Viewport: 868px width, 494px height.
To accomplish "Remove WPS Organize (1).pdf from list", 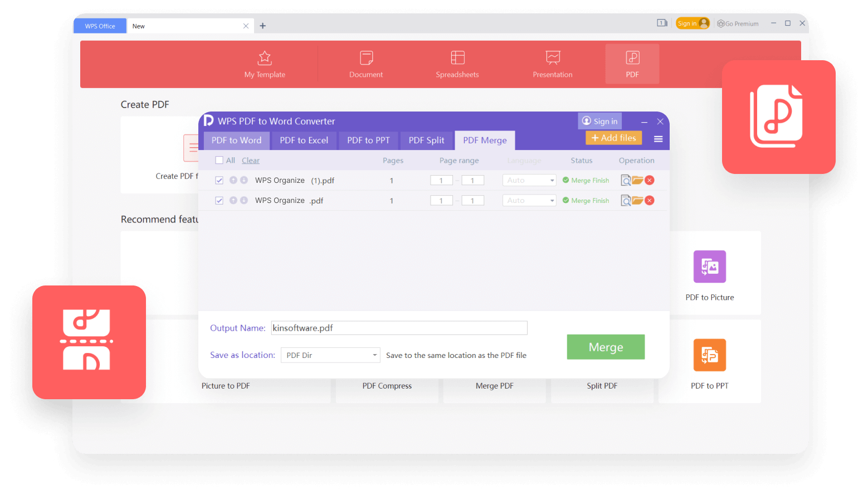I will [x=650, y=180].
